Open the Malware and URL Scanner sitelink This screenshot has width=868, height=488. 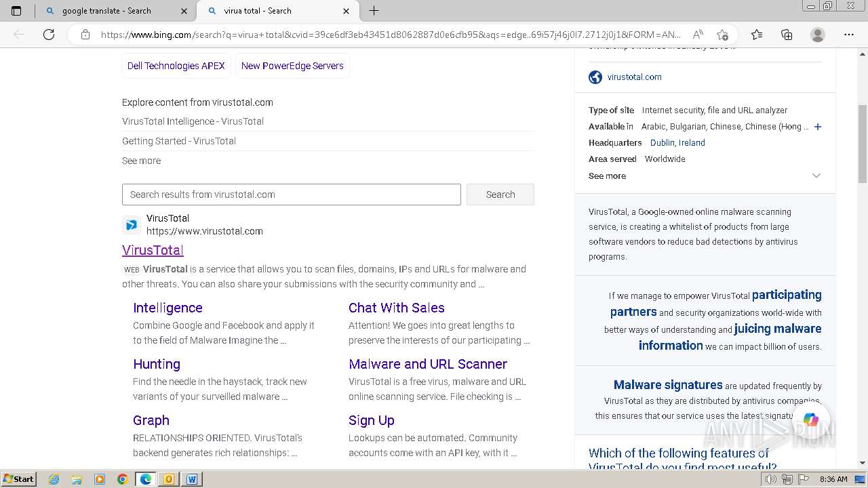coord(428,364)
